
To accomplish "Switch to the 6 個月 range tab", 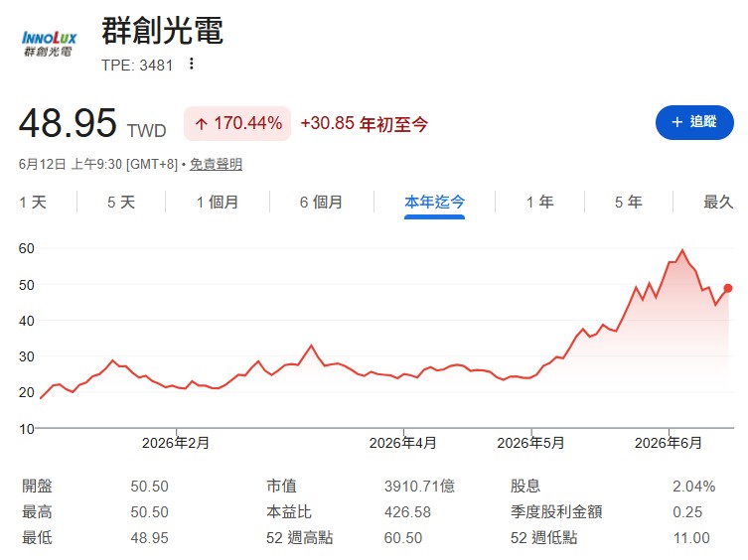I will pyautogui.click(x=321, y=203).
